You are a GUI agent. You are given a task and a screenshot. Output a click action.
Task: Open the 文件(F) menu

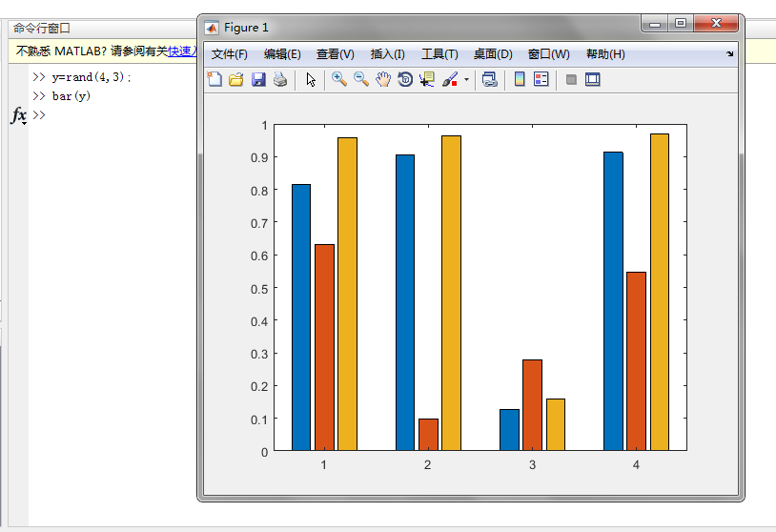tap(229, 54)
